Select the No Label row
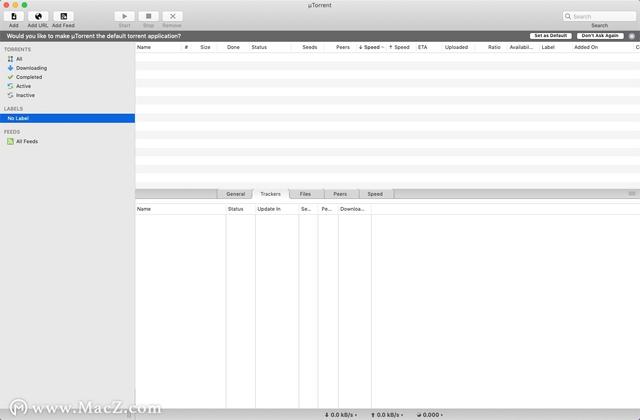This screenshot has width=640, height=420. pyautogui.click(x=67, y=118)
